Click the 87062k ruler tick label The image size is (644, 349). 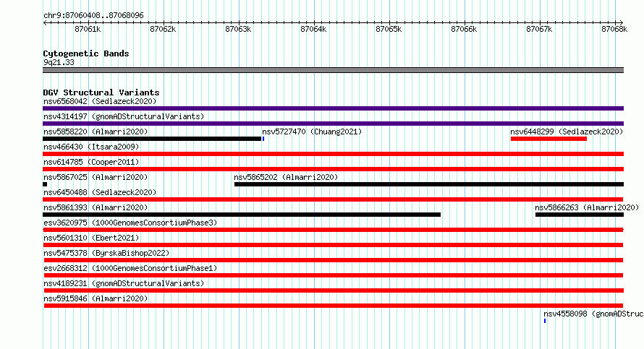click(x=163, y=30)
